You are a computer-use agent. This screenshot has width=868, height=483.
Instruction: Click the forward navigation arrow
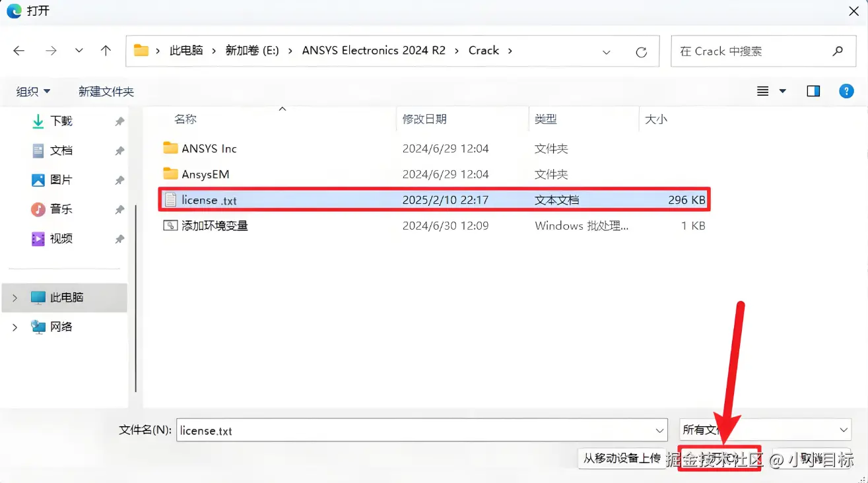coord(51,51)
